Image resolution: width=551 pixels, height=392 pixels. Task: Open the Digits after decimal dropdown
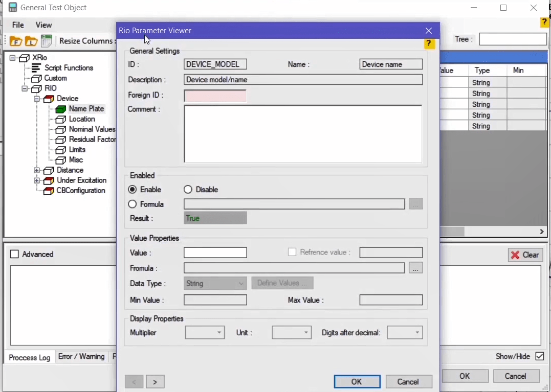click(x=405, y=333)
